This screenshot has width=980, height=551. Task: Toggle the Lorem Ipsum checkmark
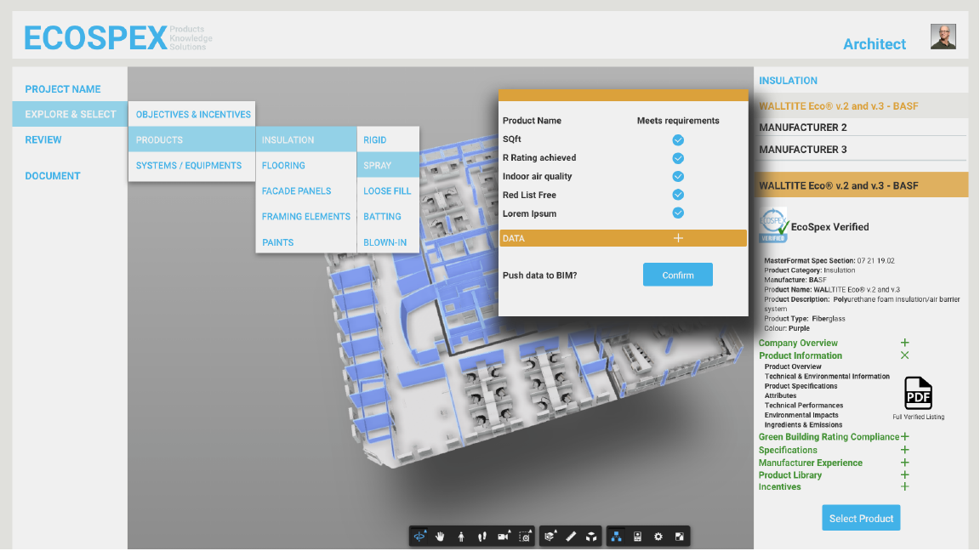pyautogui.click(x=677, y=213)
